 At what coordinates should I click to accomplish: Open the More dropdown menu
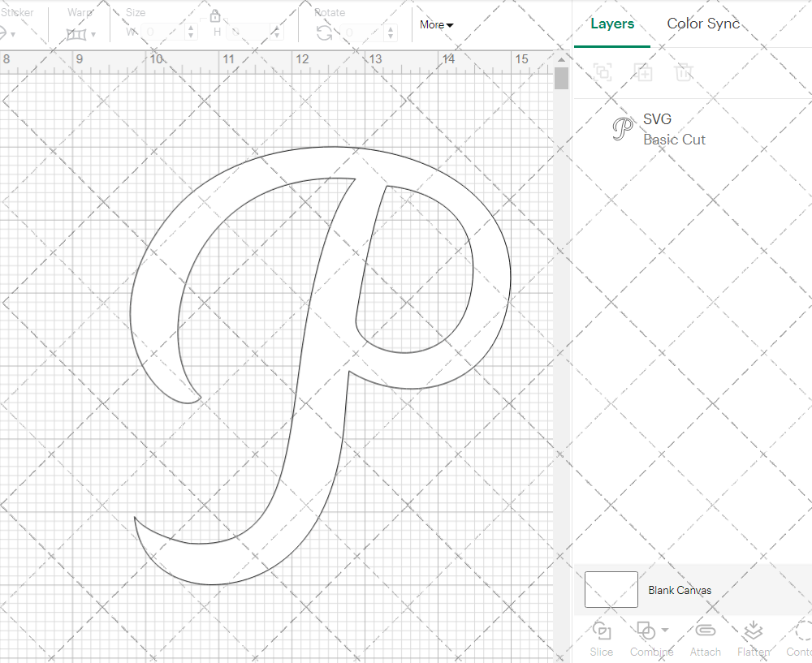437,24
